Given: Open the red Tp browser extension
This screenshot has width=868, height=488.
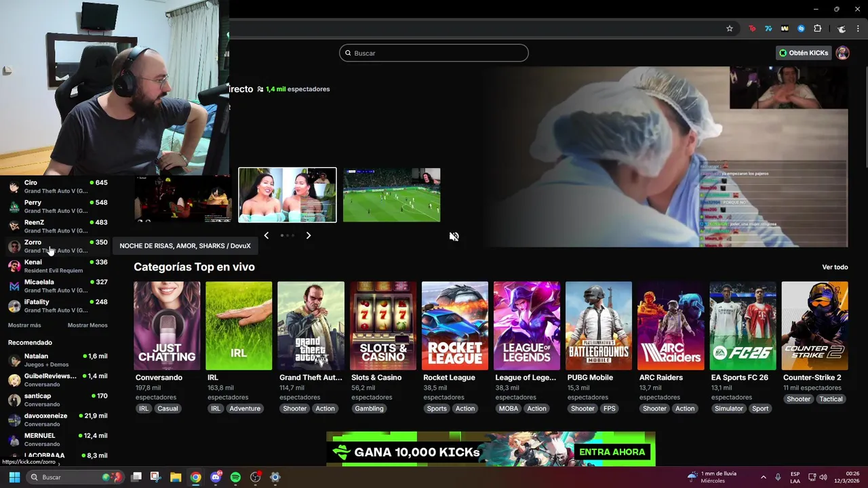Looking at the screenshot, I should [752, 28].
